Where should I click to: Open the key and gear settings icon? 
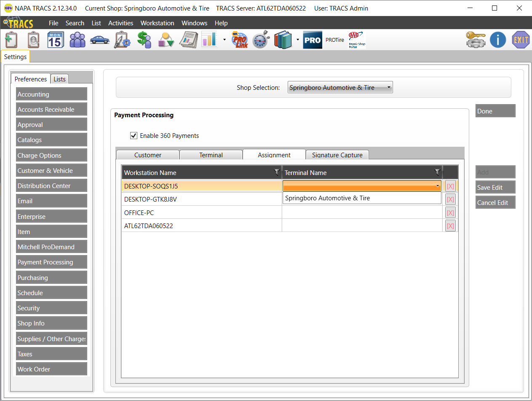point(476,40)
